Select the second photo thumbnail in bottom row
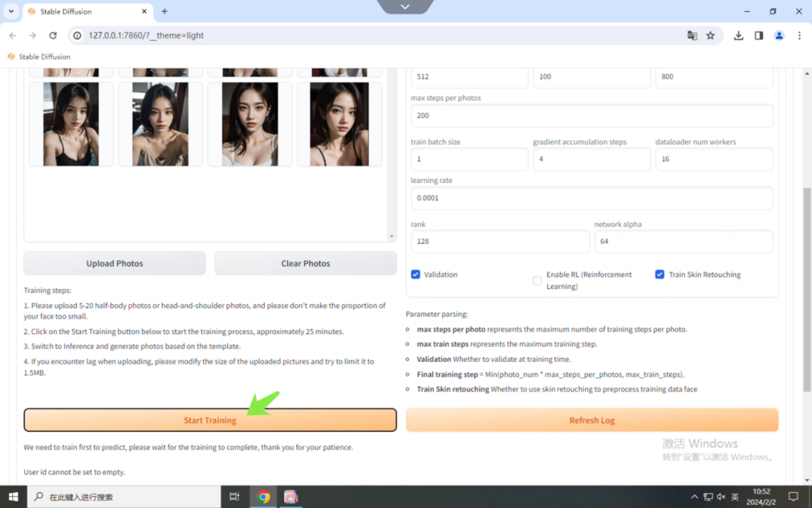This screenshot has height=508, width=812. tap(161, 124)
